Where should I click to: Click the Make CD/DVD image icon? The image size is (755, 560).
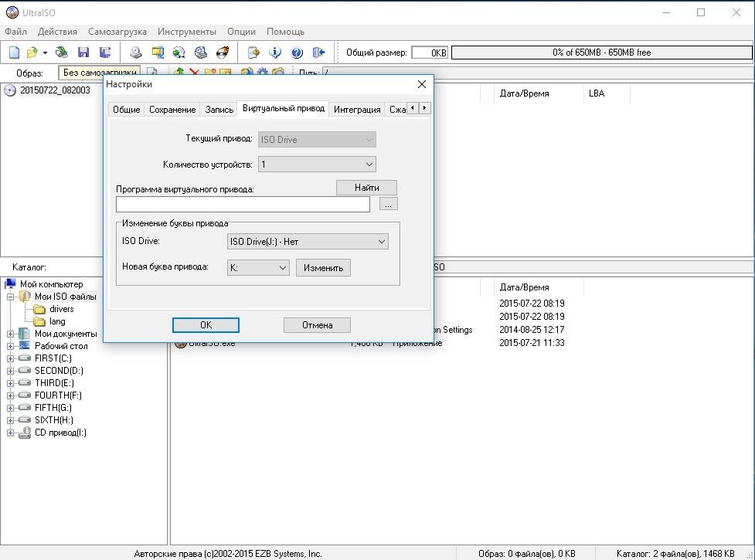[136, 52]
